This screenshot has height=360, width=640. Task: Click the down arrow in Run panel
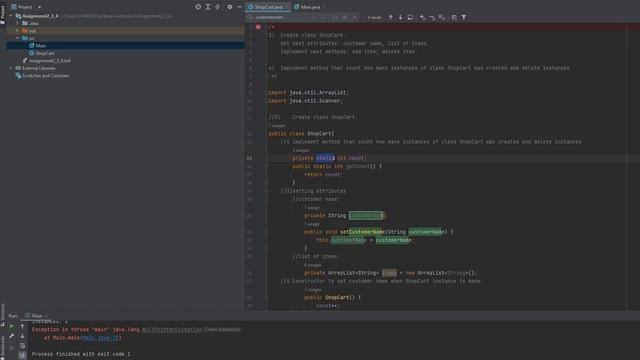tap(22, 336)
